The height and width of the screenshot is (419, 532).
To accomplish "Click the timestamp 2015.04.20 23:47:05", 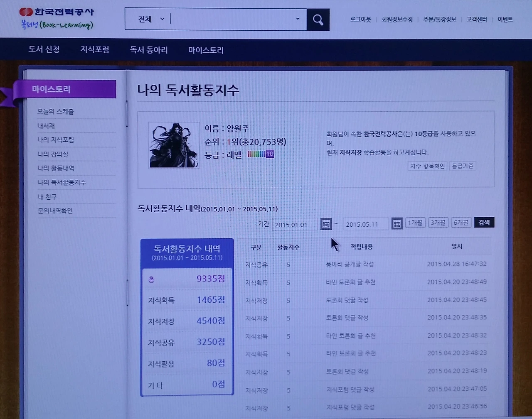I will pos(457,389).
